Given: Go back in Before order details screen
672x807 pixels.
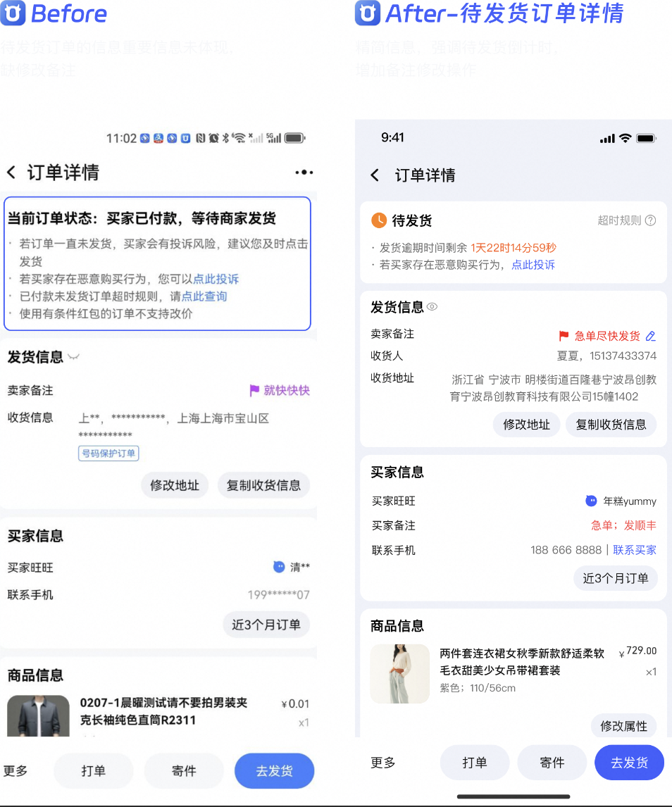Looking at the screenshot, I should [11, 173].
